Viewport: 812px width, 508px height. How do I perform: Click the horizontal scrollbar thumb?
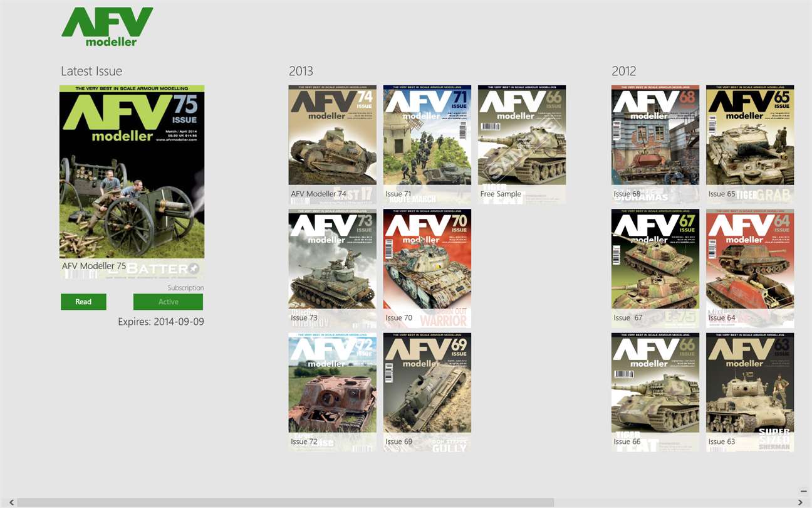click(286, 502)
